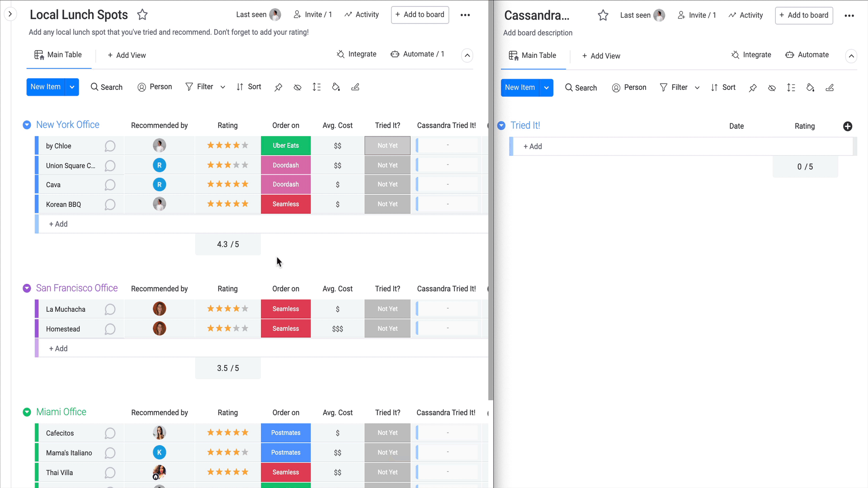
Task: Collapse the San Francisco Office group
Action: [26, 288]
